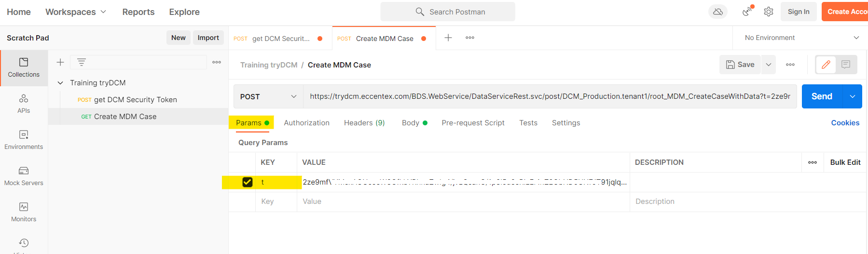868x254 pixels.
Task: Click the Training tryDCM breadcrumb
Action: pos(269,65)
